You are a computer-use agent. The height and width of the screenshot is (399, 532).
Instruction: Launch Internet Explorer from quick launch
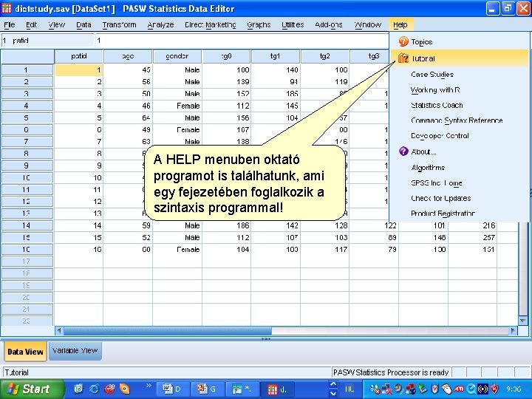(94, 389)
